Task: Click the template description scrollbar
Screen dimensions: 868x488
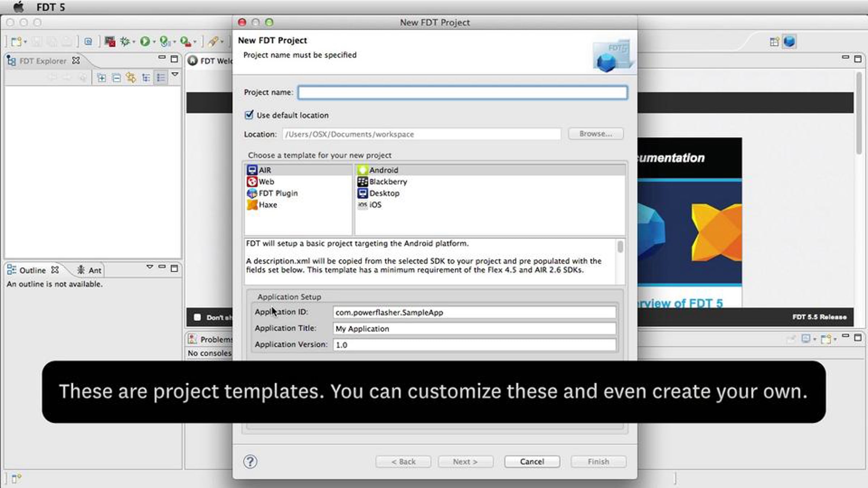Action: coord(620,247)
